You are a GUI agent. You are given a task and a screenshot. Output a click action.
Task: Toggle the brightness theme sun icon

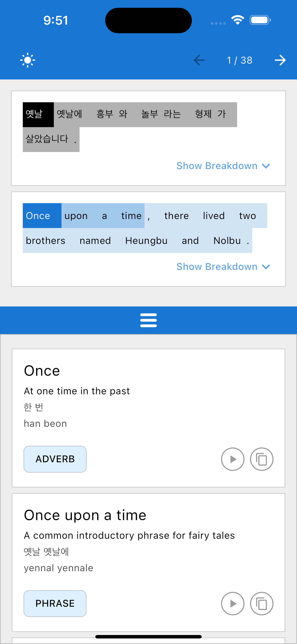point(27,60)
